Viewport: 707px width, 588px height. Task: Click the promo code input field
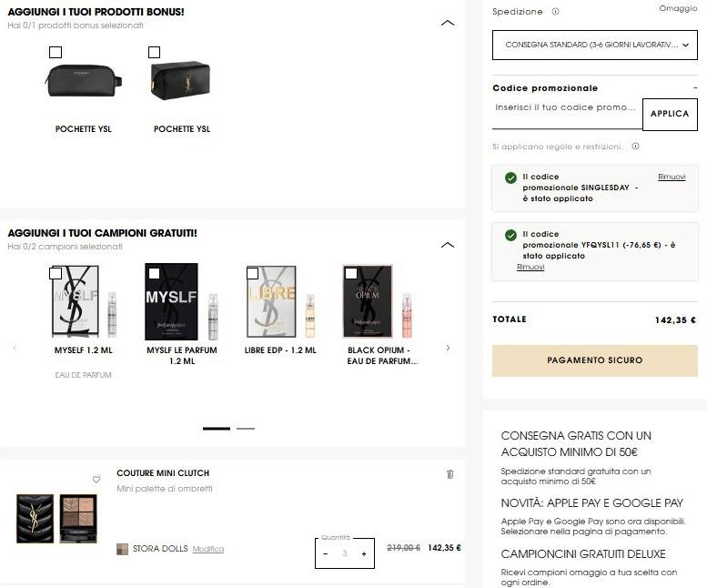click(566, 107)
